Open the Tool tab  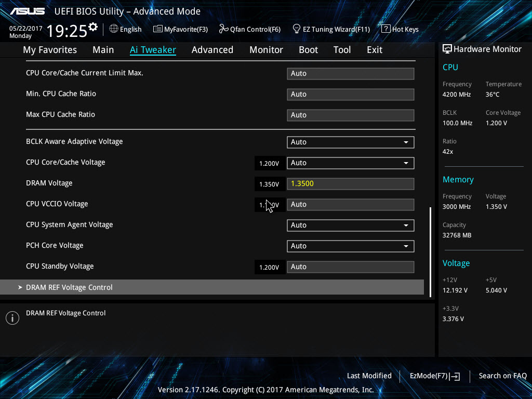342,49
